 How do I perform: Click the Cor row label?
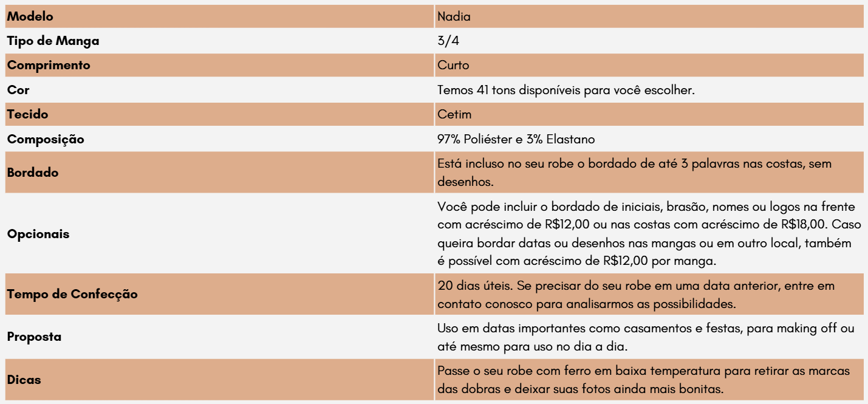[18, 90]
